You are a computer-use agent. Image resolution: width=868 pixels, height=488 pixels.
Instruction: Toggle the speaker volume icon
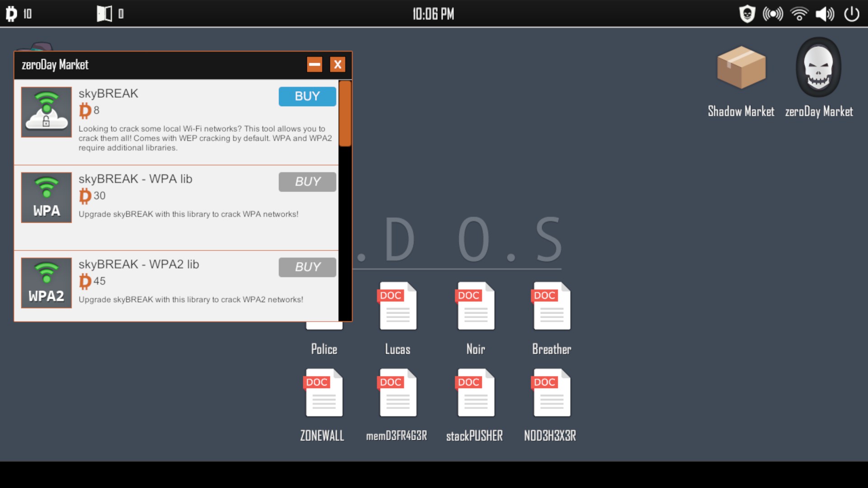coord(825,14)
